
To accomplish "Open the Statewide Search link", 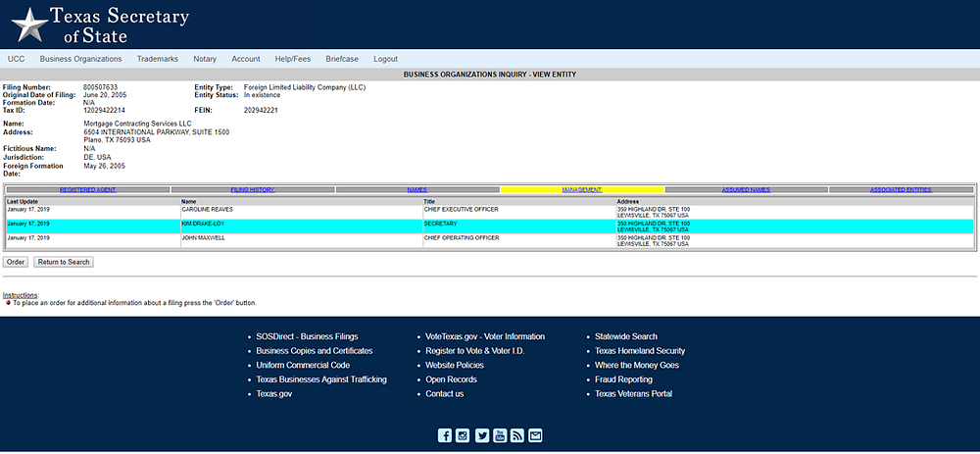I will tap(625, 336).
